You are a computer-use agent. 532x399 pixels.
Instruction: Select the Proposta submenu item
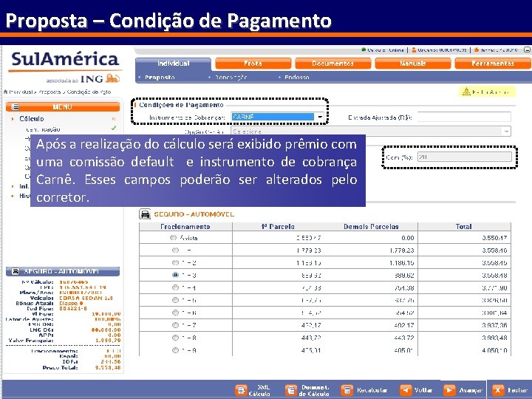click(160, 78)
